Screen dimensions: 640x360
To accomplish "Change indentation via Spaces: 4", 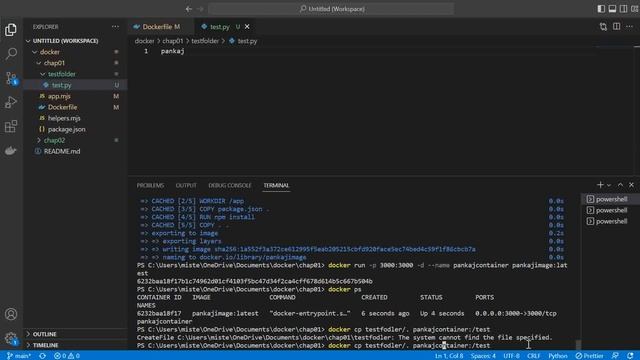I will coord(483,356).
